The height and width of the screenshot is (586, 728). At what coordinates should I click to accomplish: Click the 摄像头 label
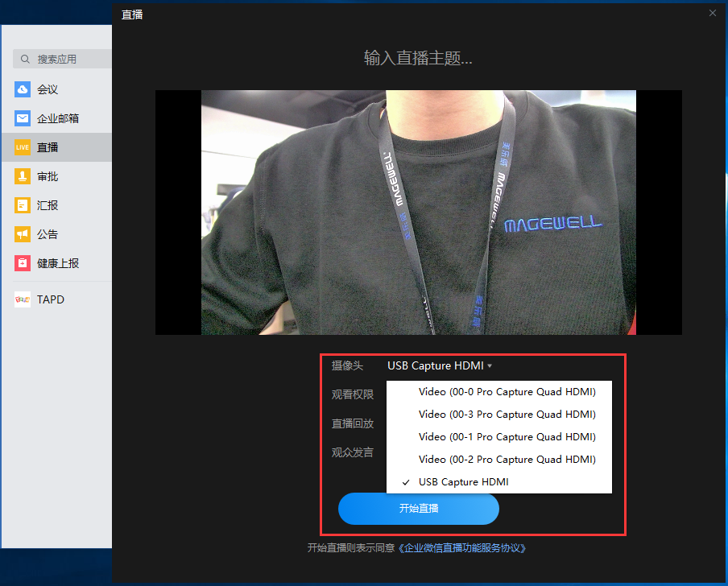(x=347, y=365)
